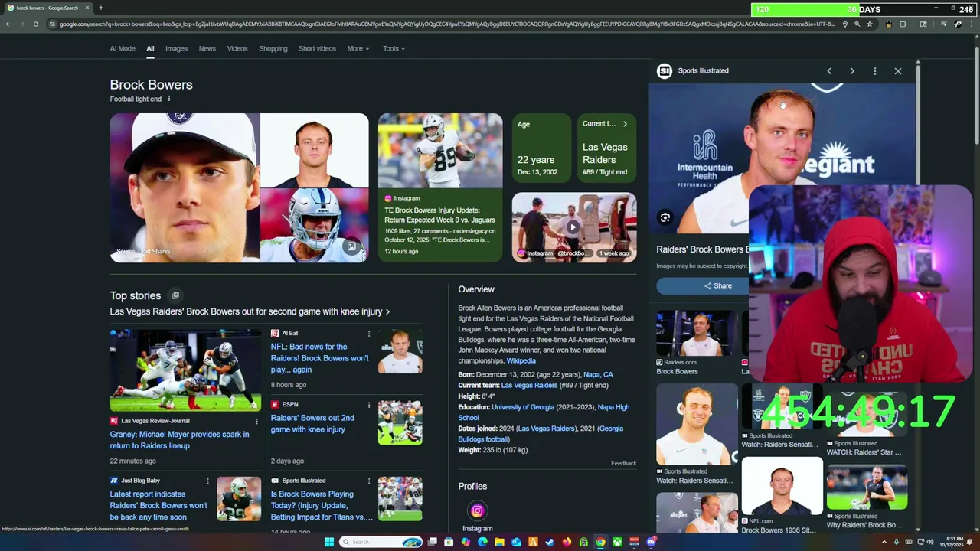Close the Sports Illustrated image preview panel
The height and width of the screenshot is (551, 980).
(x=898, y=71)
